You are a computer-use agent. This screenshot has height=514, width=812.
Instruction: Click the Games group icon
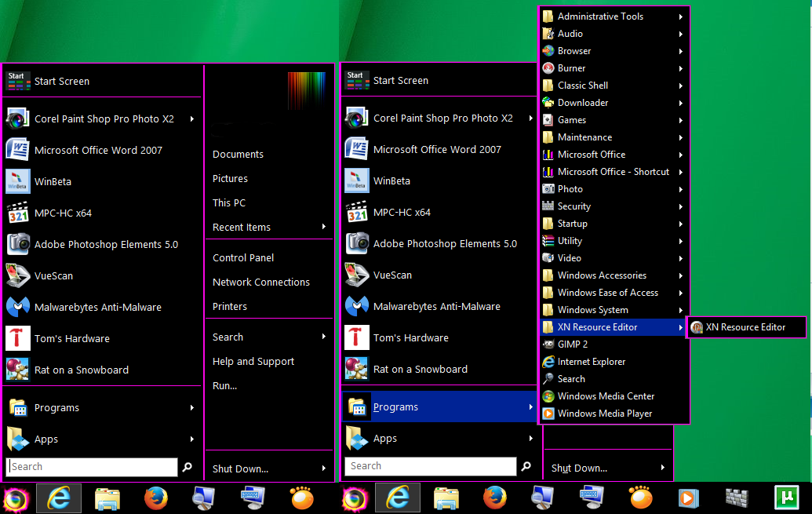(548, 120)
